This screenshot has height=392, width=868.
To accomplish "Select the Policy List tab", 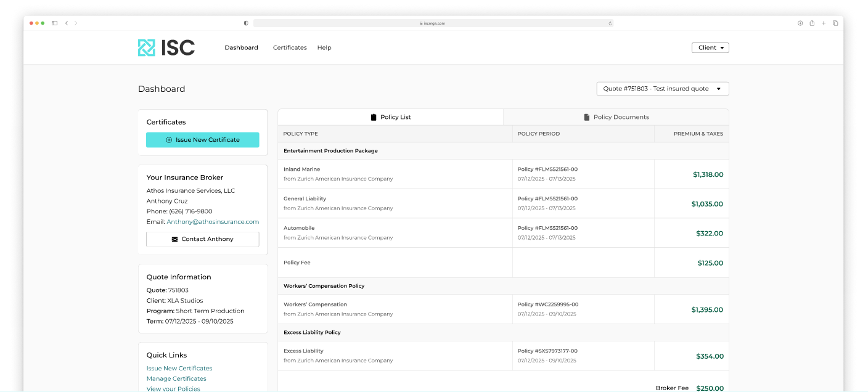I will tap(390, 117).
